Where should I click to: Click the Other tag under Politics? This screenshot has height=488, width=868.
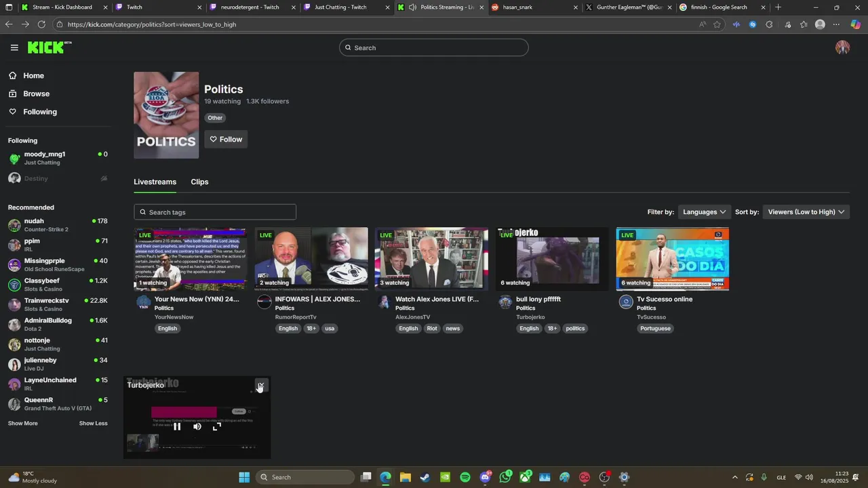pyautogui.click(x=215, y=118)
